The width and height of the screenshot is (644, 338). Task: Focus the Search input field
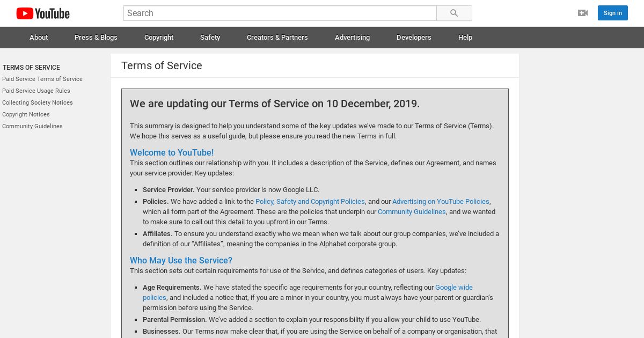coord(280,13)
